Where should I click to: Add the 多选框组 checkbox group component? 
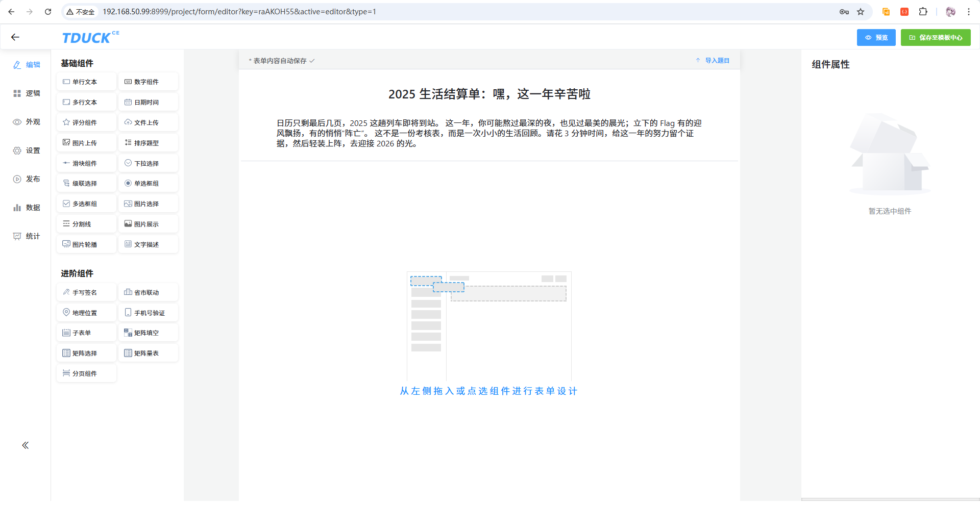point(86,204)
